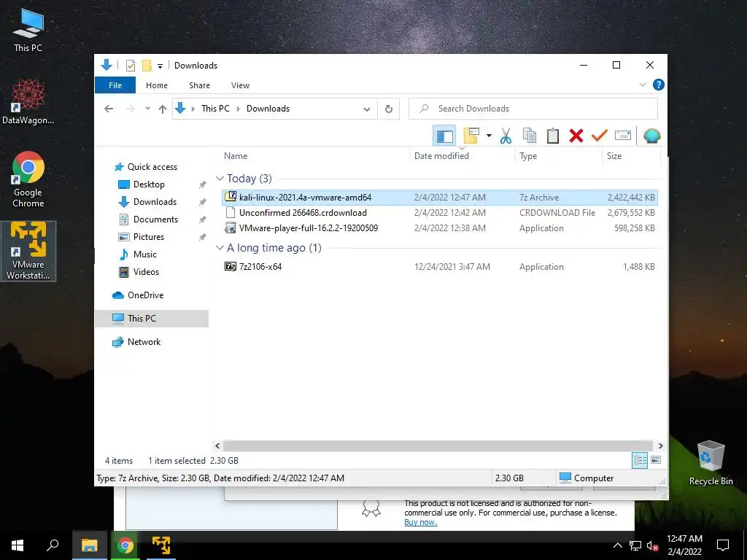Open Customize Quick Access Toolbar dropdown
This screenshot has height=560, width=747.
[160, 66]
